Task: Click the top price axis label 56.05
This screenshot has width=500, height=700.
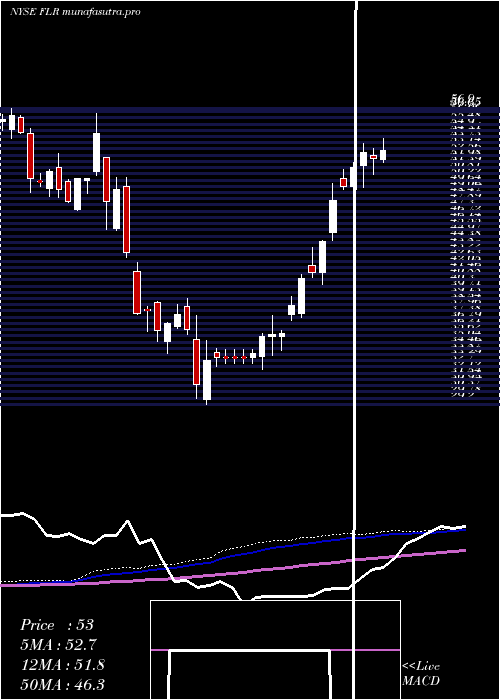Action: tap(466, 102)
